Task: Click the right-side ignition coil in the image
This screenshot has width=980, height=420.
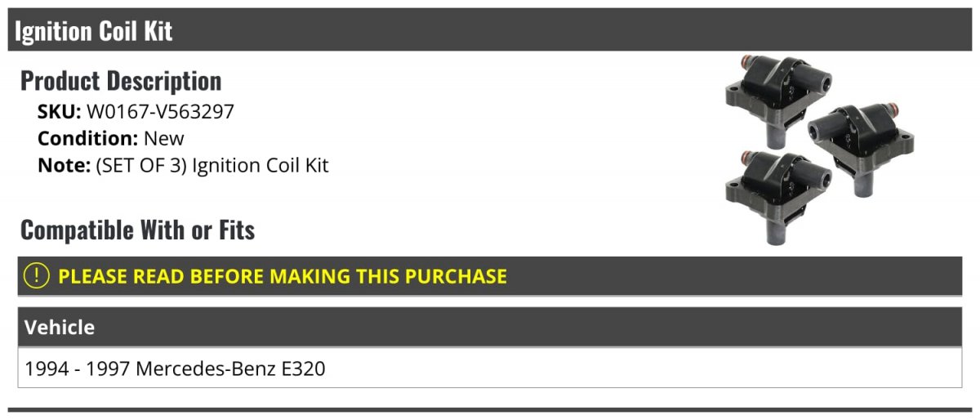Action: 860,139
